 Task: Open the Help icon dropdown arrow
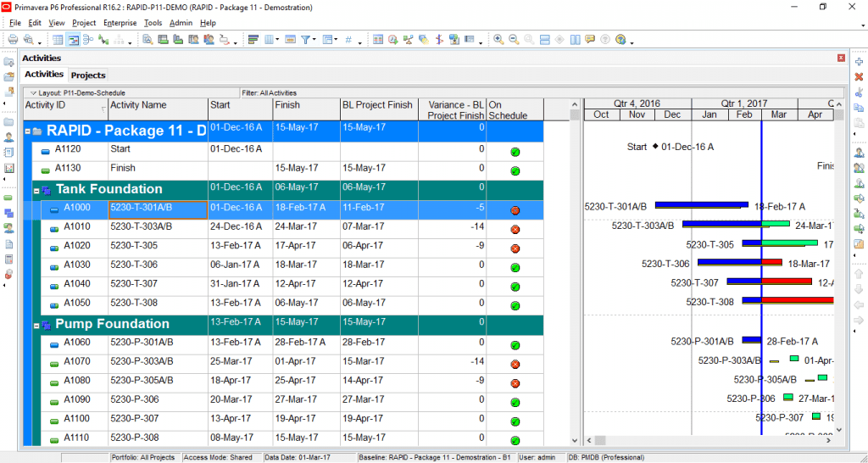click(632, 42)
